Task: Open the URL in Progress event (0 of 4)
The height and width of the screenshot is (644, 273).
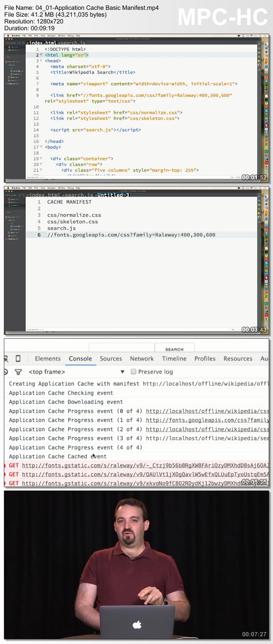Action: point(207,411)
